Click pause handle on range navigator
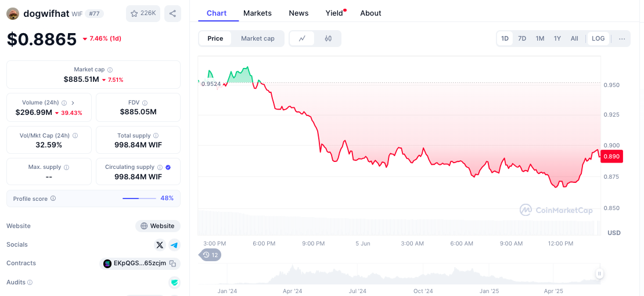This screenshot has height=296, width=644. (x=600, y=274)
